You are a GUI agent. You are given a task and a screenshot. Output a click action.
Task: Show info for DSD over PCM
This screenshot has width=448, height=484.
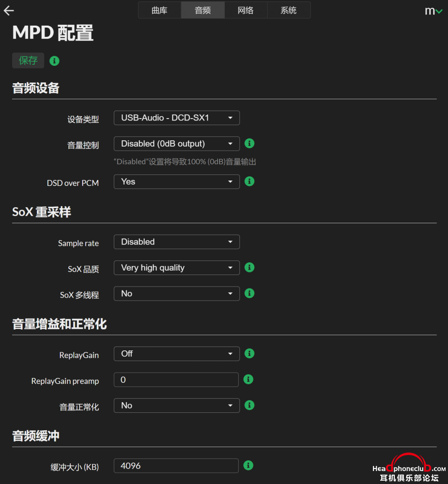tap(249, 181)
